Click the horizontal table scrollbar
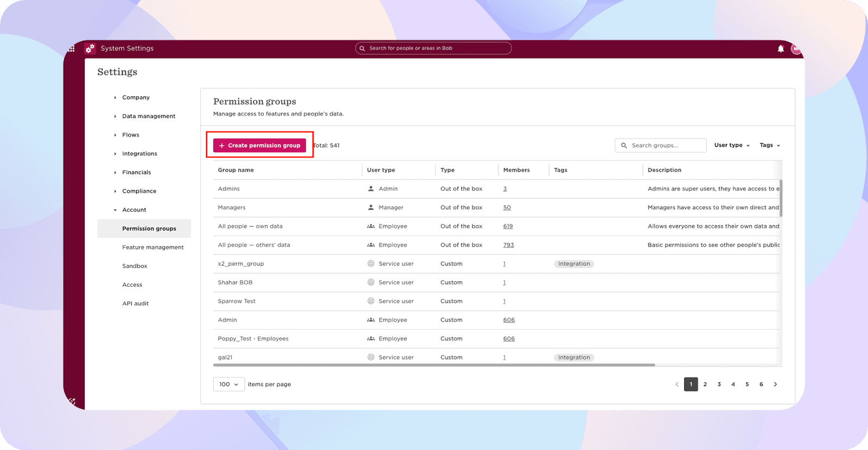Screen dimensions: 868x450 click(434, 365)
